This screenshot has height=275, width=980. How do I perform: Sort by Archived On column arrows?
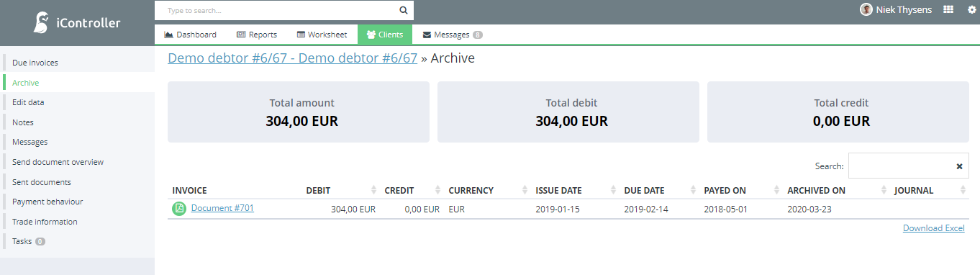pyautogui.click(x=884, y=190)
